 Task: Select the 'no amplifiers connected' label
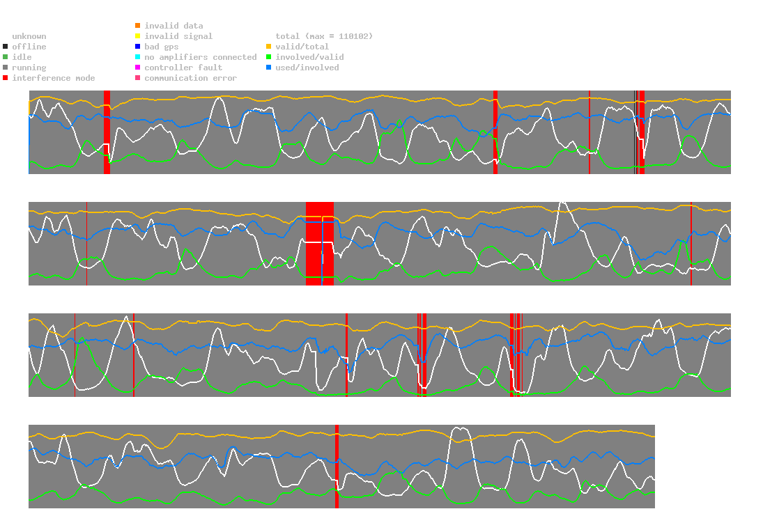201,57
